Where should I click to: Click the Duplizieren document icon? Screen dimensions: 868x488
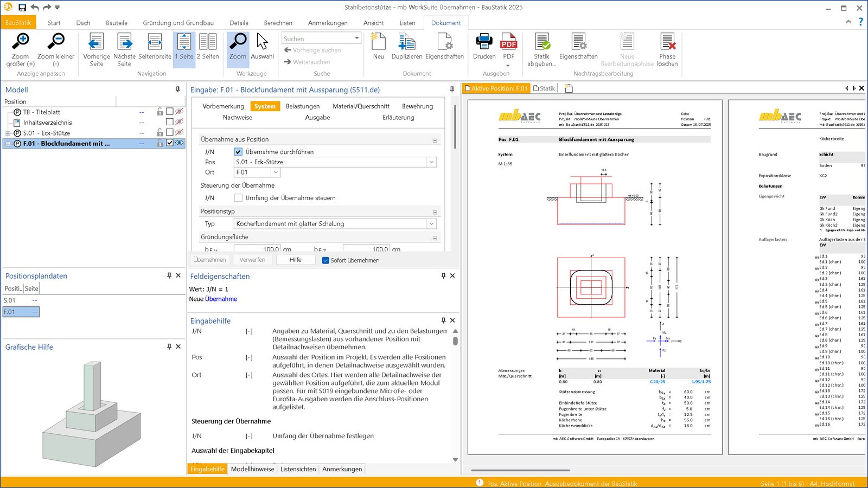coord(406,41)
